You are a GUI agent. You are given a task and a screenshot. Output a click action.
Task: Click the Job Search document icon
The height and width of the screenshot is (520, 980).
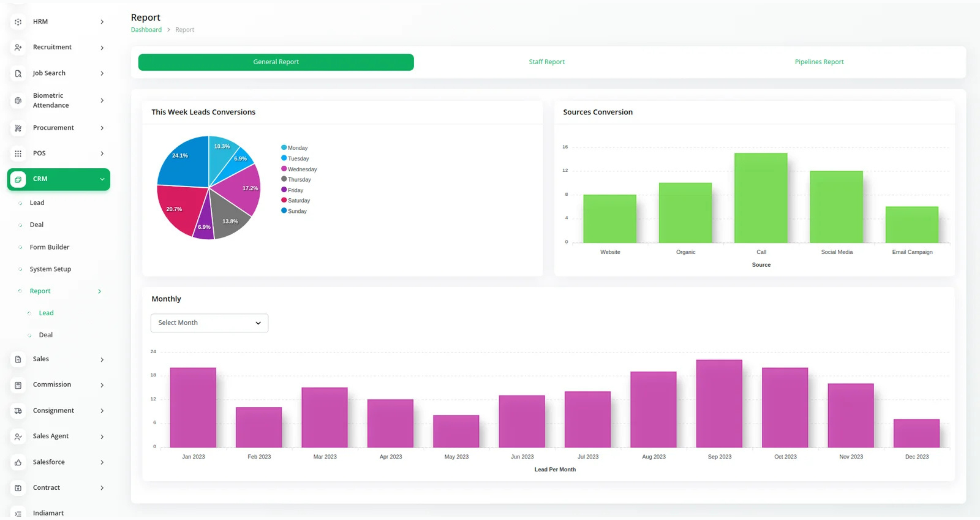click(18, 73)
